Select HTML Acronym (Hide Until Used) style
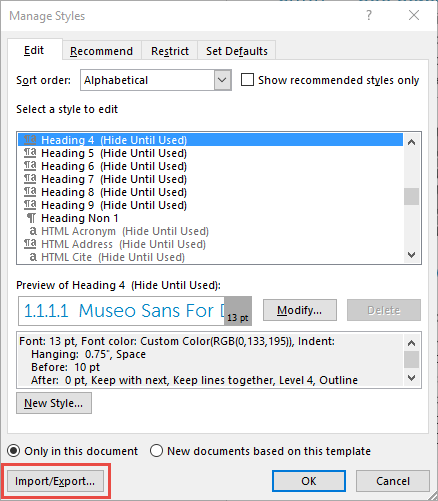 pyautogui.click(x=210, y=231)
